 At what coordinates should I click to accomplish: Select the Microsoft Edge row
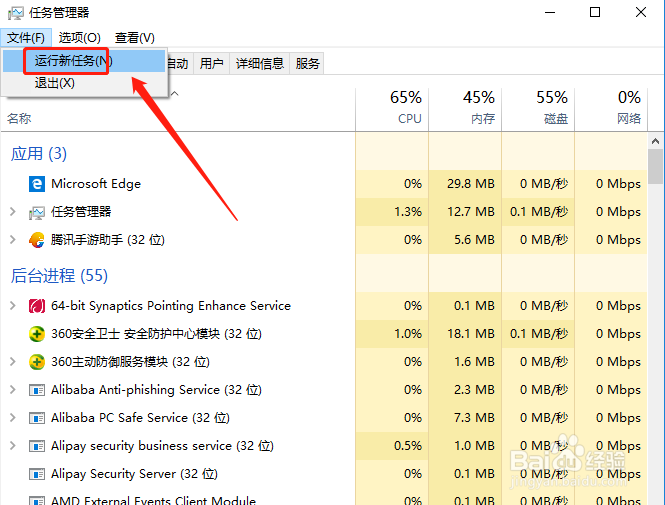pyautogui.click(x=324, y=184)
